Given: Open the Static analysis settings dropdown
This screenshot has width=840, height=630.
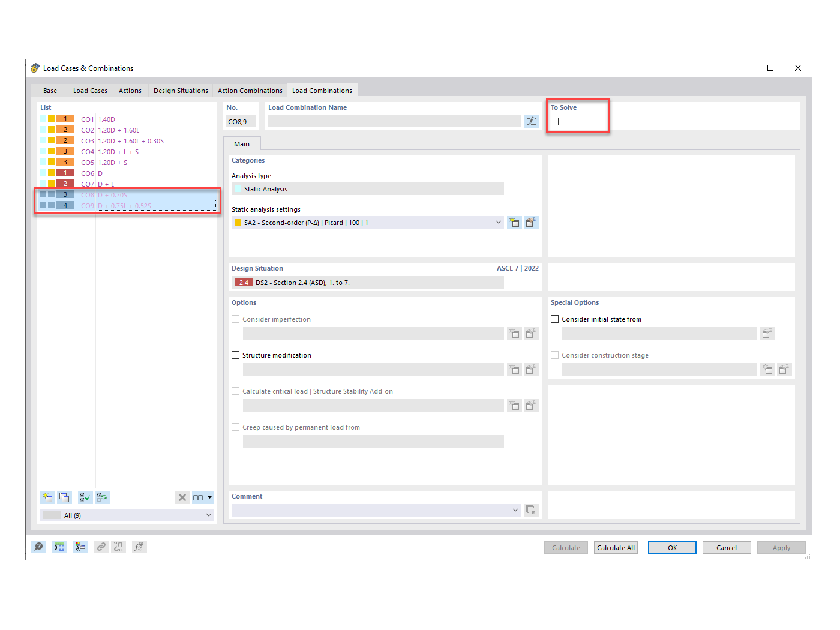Looking at the screenshot, I should tap(498, 223).
